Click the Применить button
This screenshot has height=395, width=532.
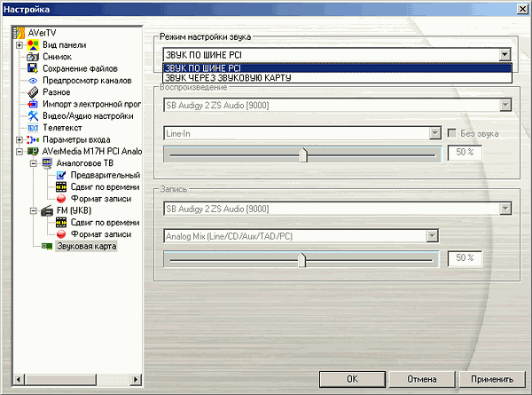(x=486, y=378)
